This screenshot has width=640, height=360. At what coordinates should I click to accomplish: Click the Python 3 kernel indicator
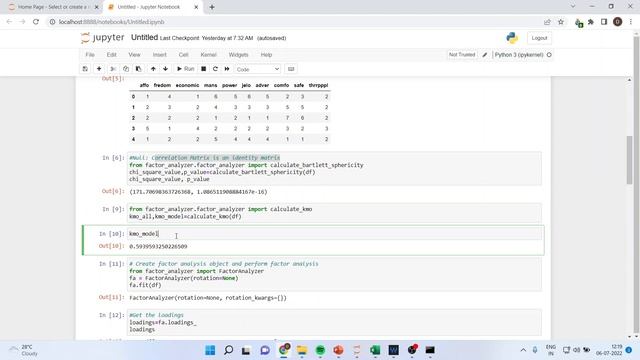click(x=523, y=55)
